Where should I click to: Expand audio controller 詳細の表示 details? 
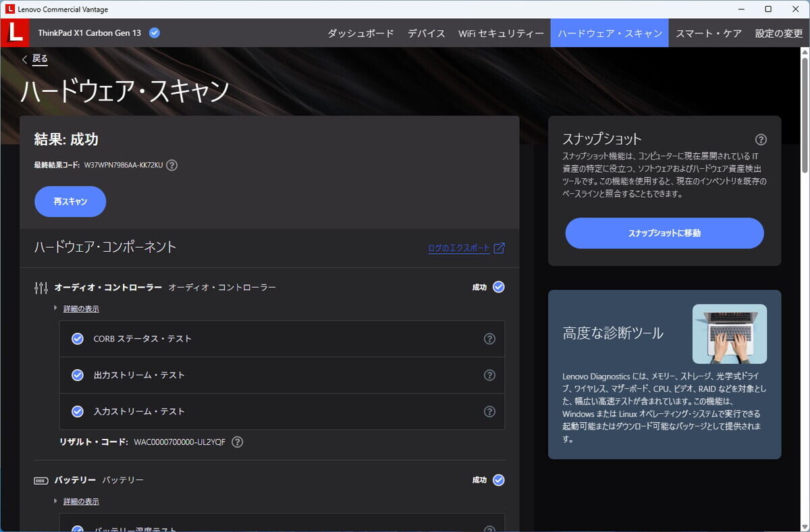tap(81, 309)
